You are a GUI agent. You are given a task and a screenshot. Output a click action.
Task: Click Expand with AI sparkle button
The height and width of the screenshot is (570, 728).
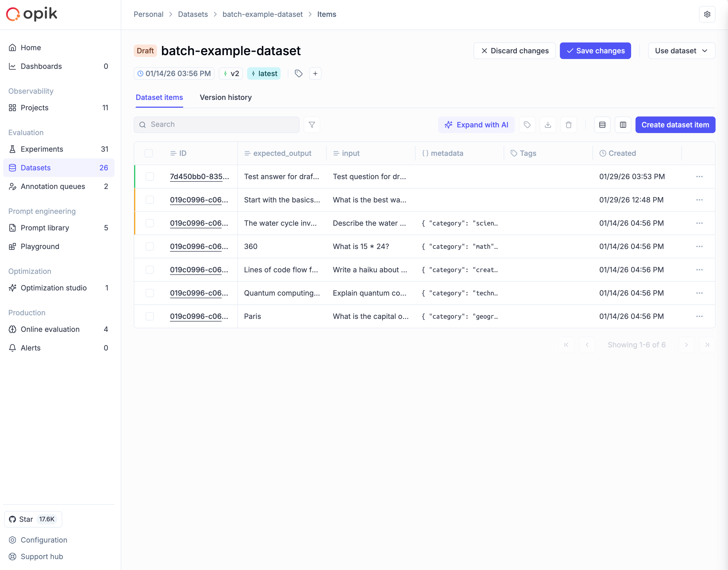(476, 125)
